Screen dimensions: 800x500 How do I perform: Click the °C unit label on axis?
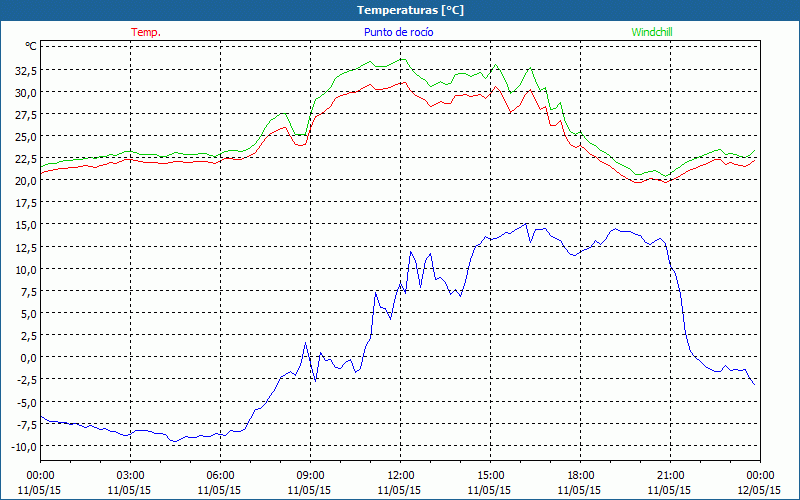[x=31, y=46]
